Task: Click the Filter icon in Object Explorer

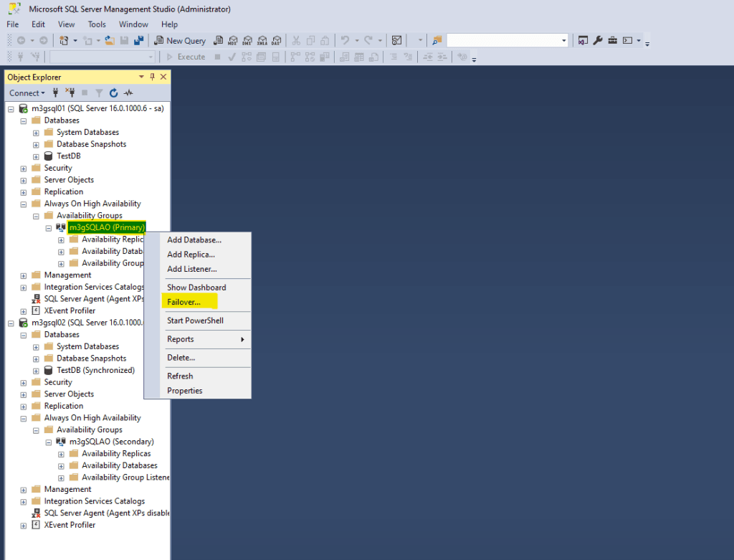Action: pos(99,92)
